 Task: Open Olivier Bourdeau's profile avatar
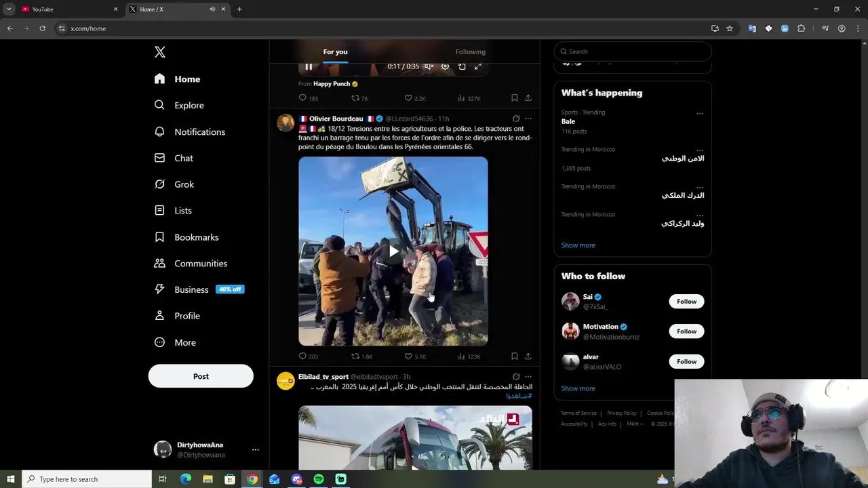pyautogui.click(x=285, y=123)
